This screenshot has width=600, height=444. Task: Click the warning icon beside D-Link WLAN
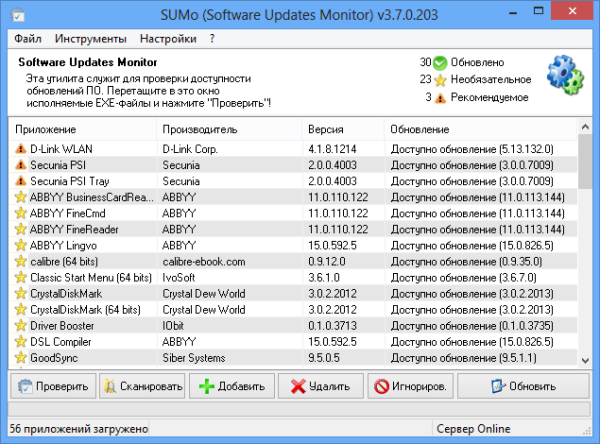(x=21, y=149)
